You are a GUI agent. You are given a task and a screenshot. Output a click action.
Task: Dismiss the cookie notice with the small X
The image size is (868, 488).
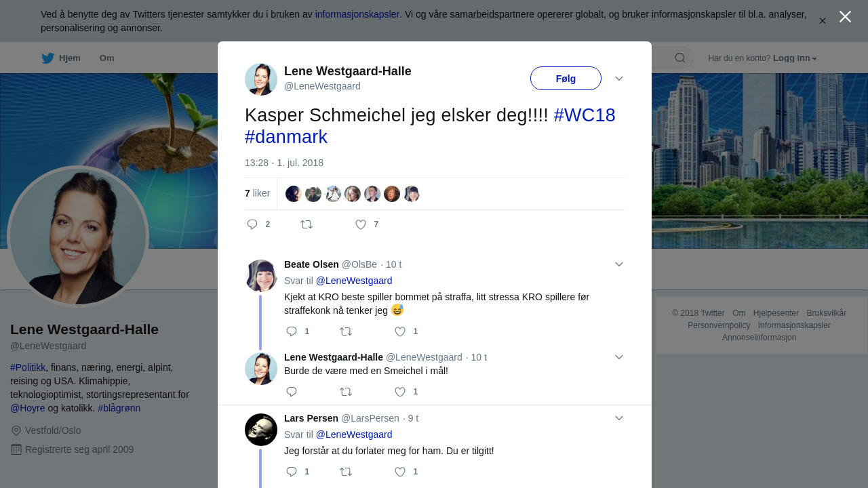coord(823,21)
